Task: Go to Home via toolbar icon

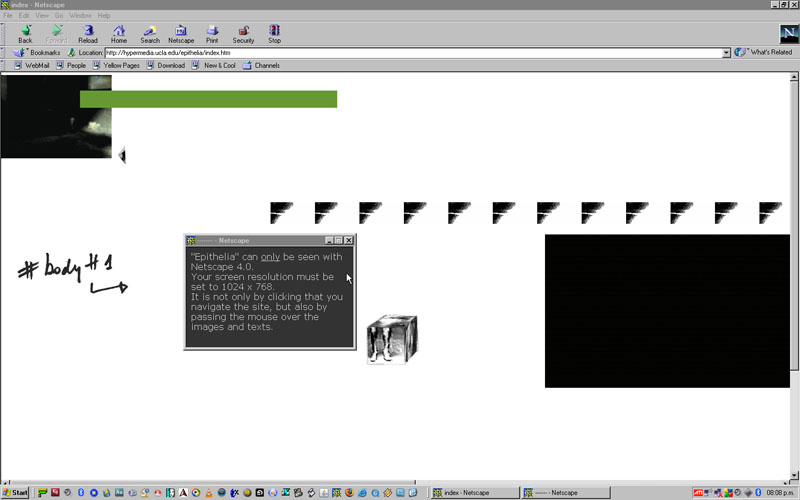Action: point(119,34)
